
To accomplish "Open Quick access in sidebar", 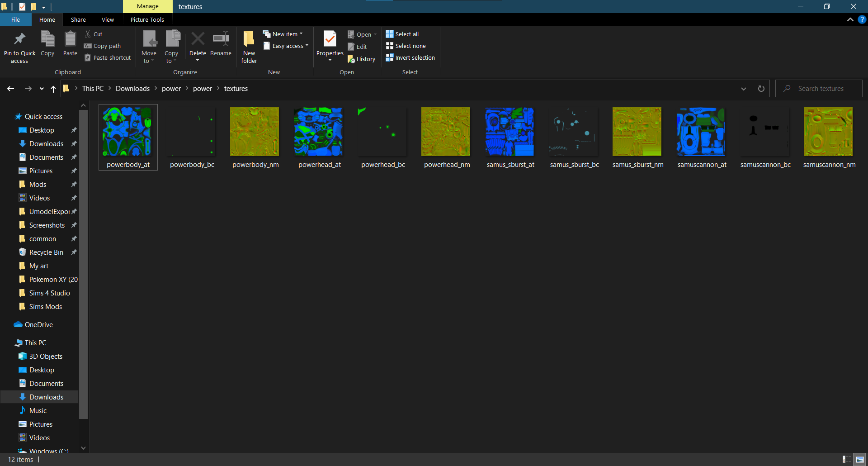I will tap(43, 117).
